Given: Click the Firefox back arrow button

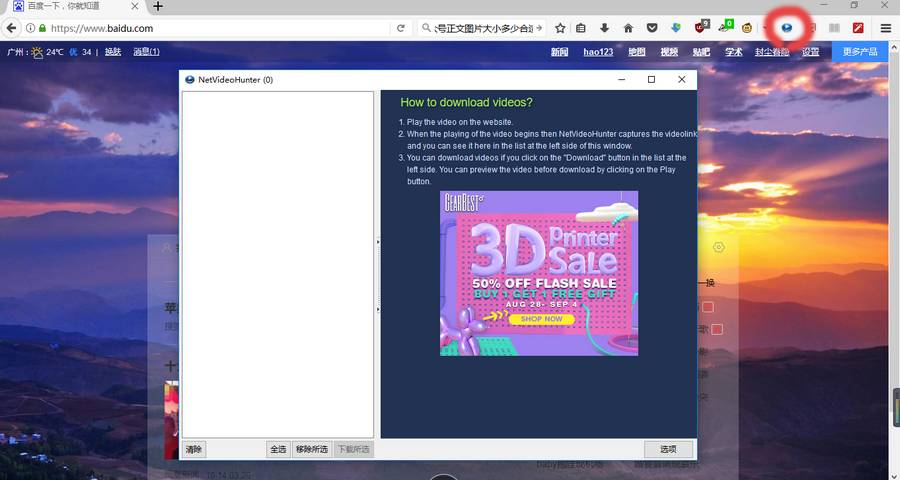Looking at the screenshot, I should (11, 28).
